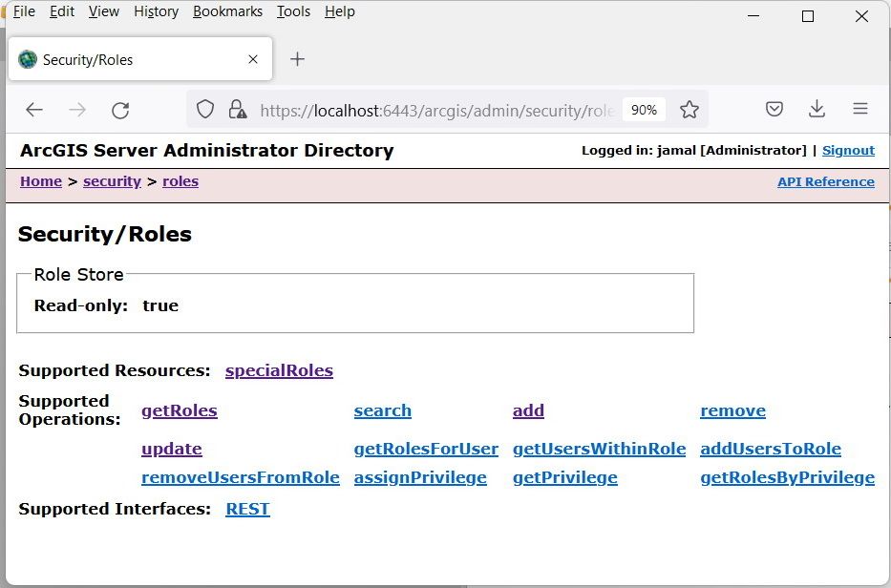Image resolution: width=891 pixels, height=588 pixels.
Task: Close the Security/Roles tab
Action: 253,59
